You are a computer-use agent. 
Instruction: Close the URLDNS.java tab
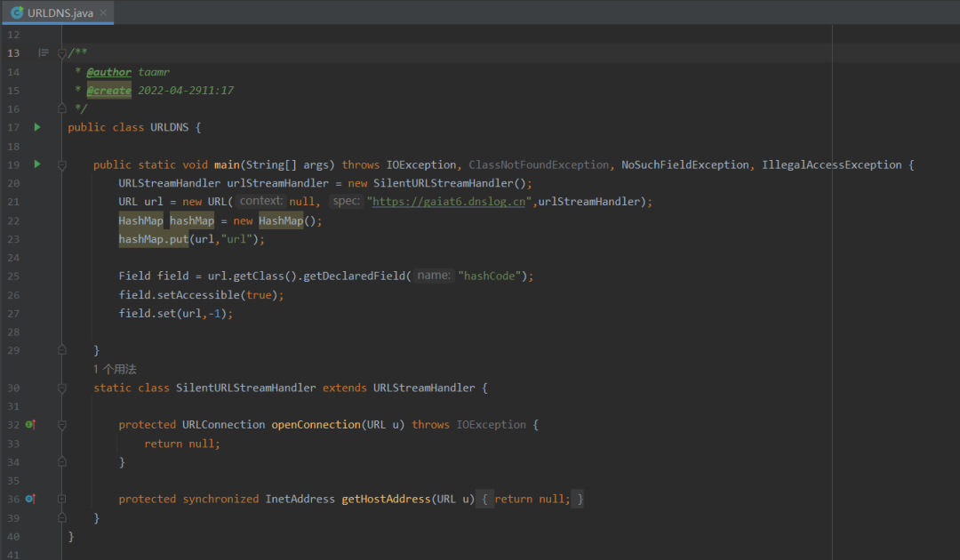click(103, 12)
